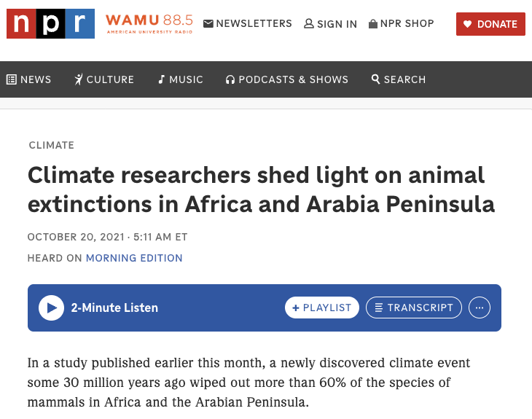Viewport: 532px width, 419px height.
Task: Click the article headline about animal extinctions
Action: click(x=261, y=189)
